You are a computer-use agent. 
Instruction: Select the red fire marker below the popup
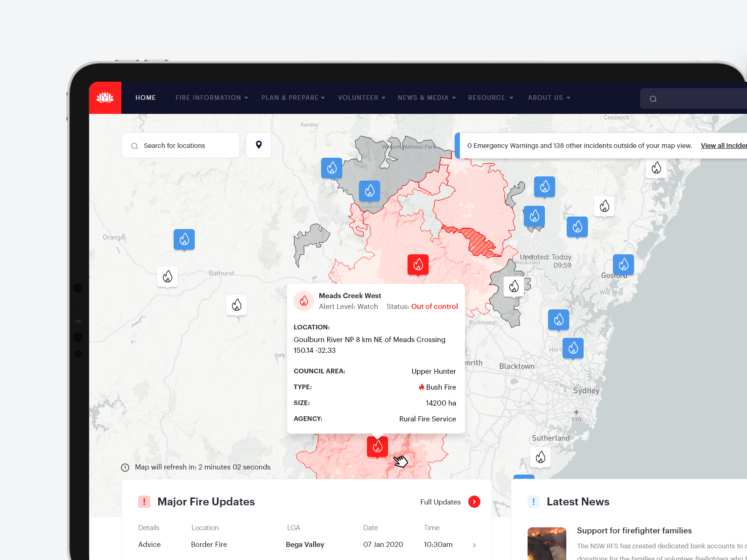[x=377, y=447]
